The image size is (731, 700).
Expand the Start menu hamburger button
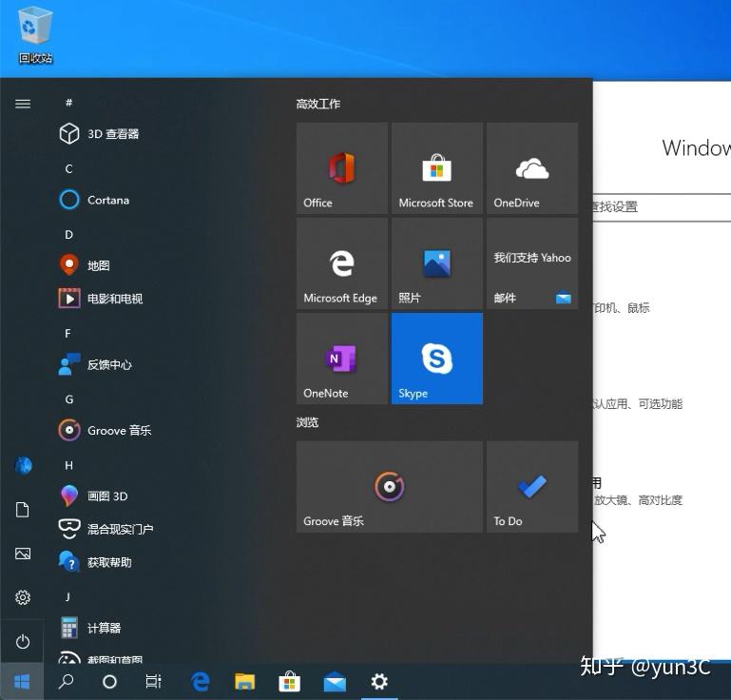pos(23,104)
